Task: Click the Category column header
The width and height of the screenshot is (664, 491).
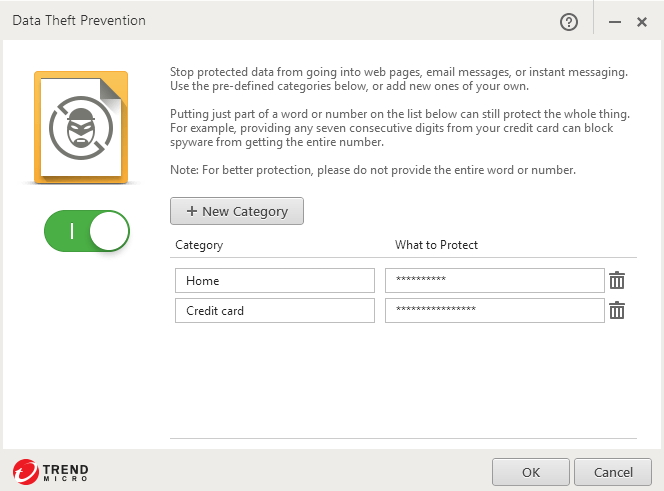Action: click(199, 245)
